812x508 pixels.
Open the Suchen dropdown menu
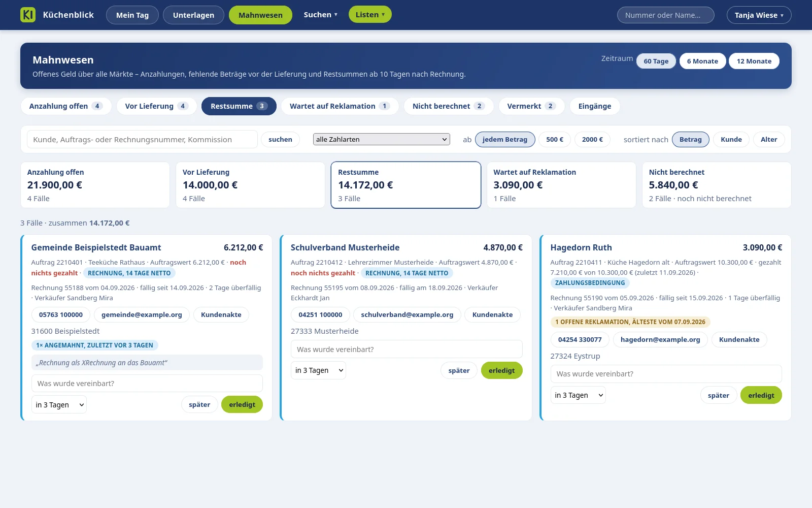coord(320,15)
